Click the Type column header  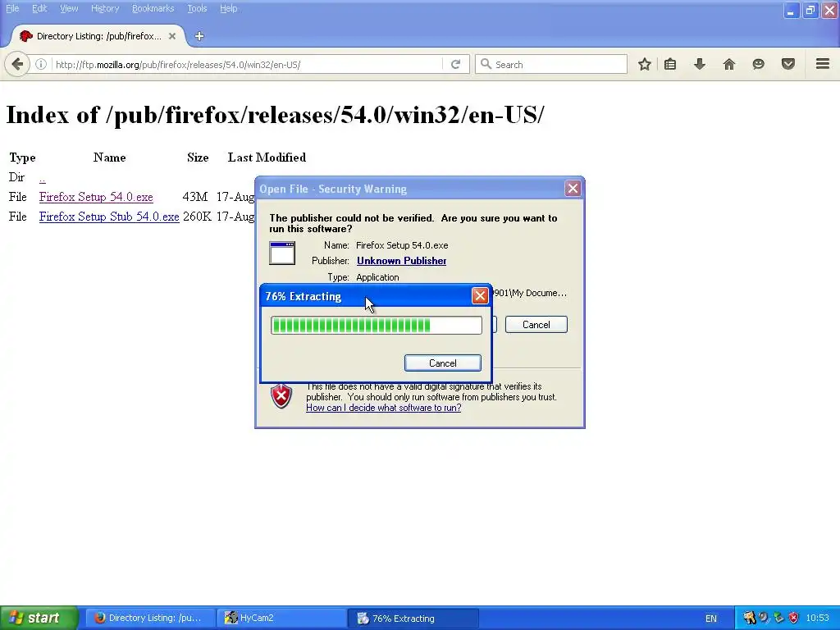pos(22,157)
